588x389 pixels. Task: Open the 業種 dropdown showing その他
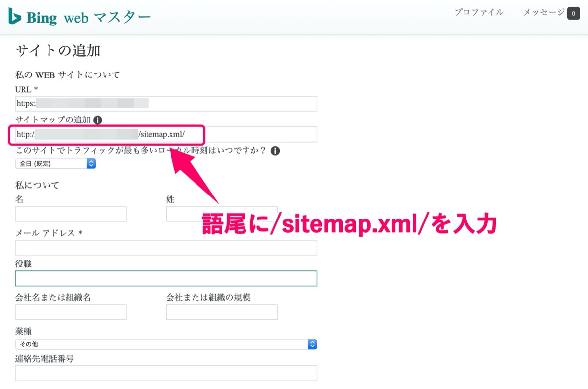click(x=166, y=344)
